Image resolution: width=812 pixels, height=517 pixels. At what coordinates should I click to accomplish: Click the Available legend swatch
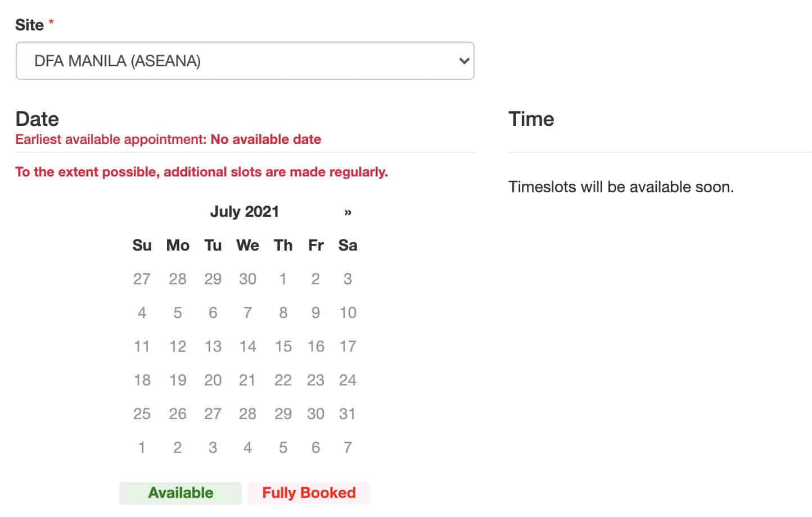coord(181,493)
